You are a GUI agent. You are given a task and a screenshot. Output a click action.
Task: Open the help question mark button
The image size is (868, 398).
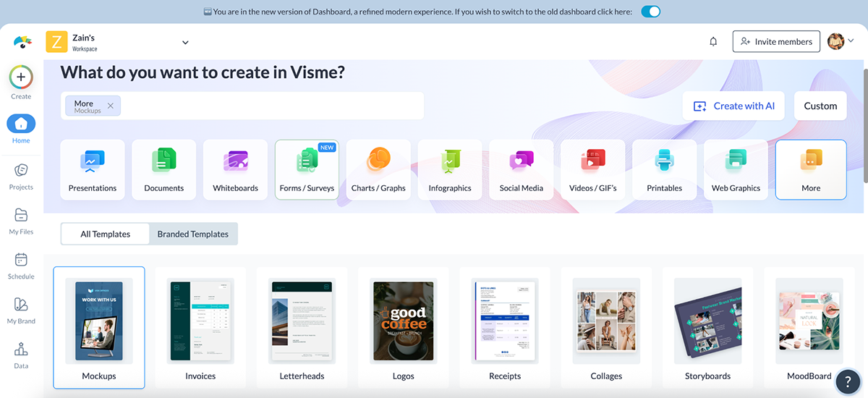tap(847, 381)
